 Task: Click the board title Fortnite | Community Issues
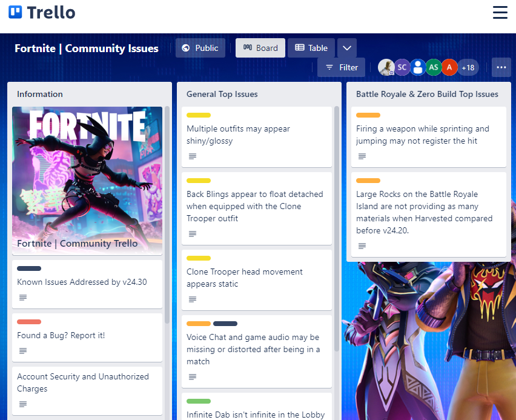87,48
